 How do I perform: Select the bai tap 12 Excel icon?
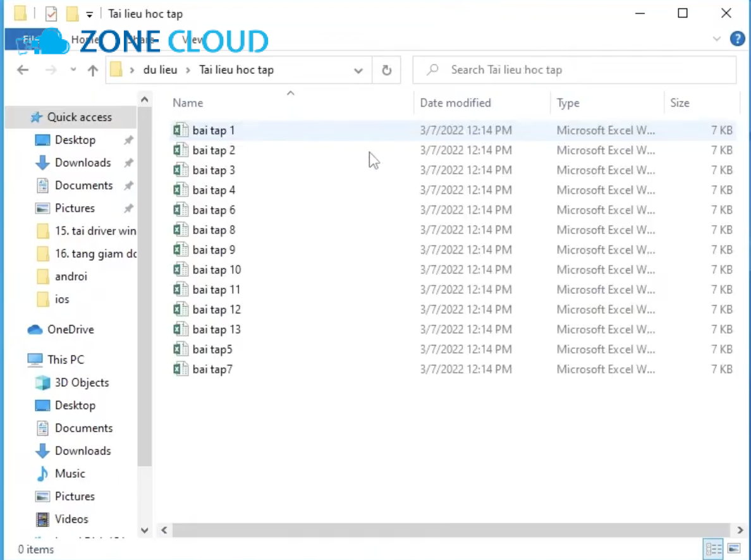(181, 310)
